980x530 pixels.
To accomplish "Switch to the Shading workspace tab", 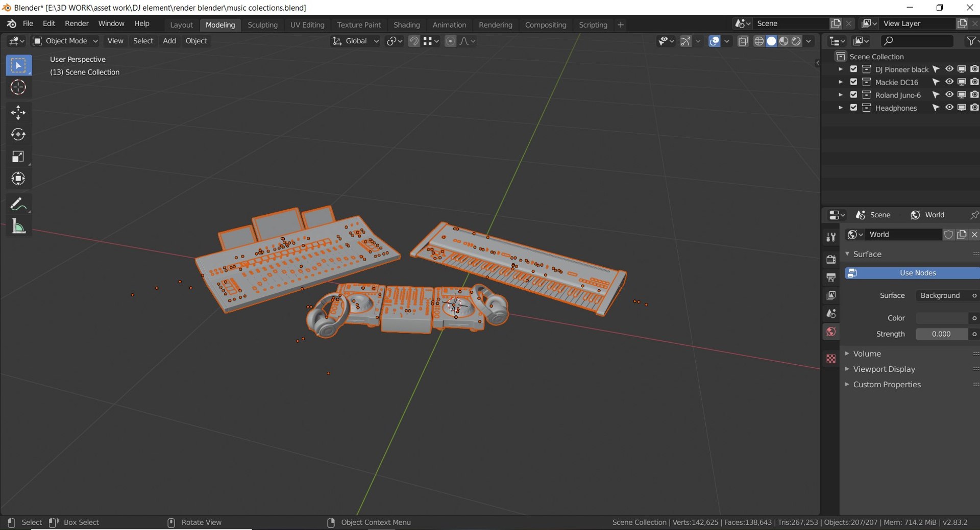I will (406, 24).
